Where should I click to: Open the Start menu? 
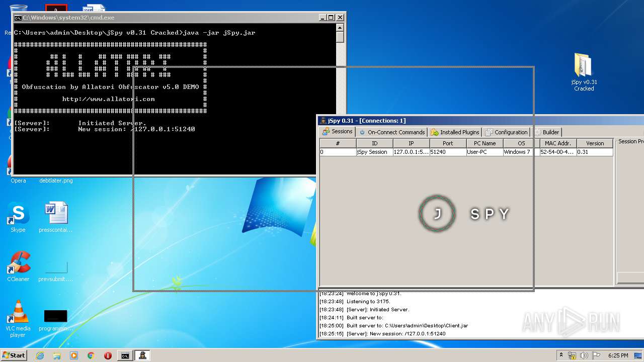(14, 355)
